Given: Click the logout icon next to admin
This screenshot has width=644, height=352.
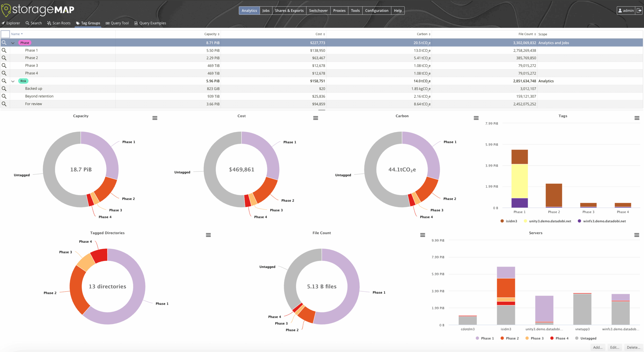Looking at the screenshot, I should point(639,10).
